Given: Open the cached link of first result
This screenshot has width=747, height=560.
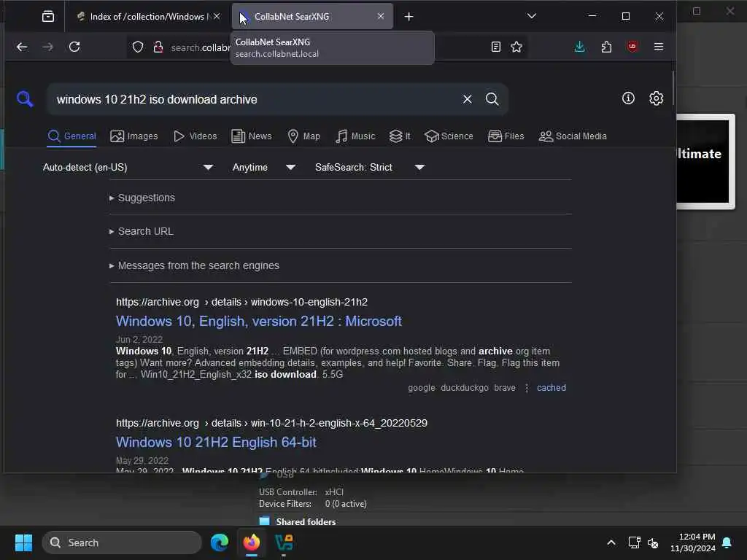Looking at the screenshot, I should click(x=551, y=388).
